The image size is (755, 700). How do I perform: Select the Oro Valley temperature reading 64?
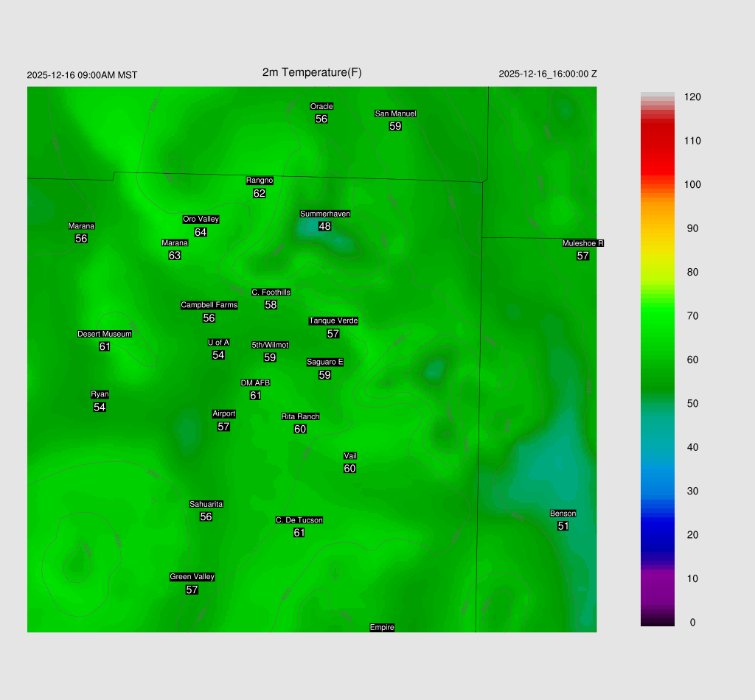[201, 232]
